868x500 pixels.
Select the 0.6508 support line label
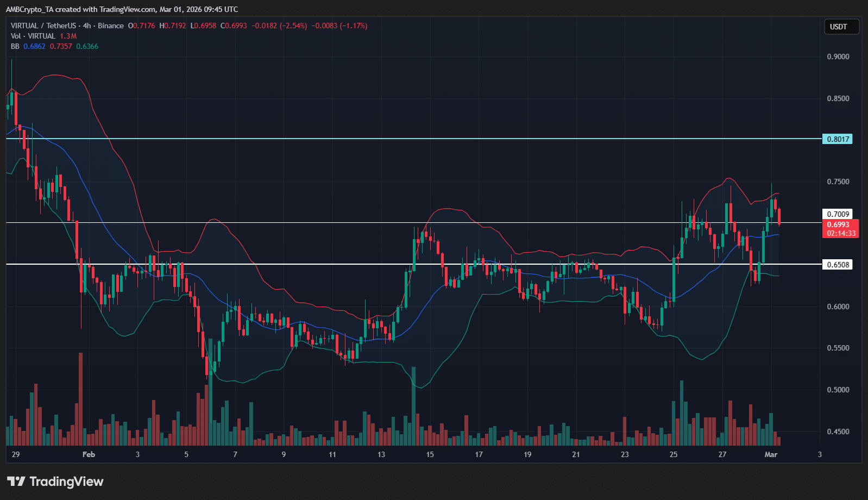click(x=837, y=265)
